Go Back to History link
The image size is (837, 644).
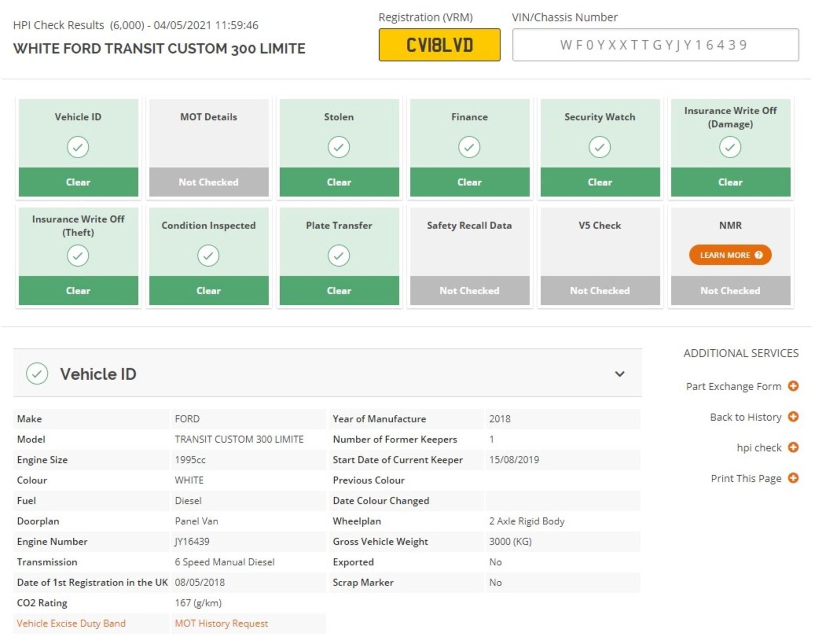pyautogui.click(x=746, y=417)
